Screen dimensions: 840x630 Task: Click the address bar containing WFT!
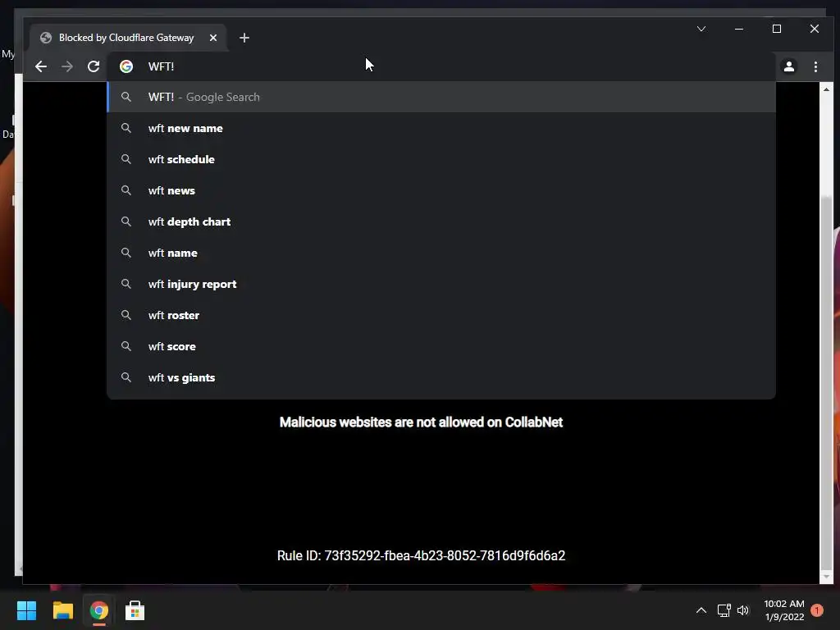441,66
